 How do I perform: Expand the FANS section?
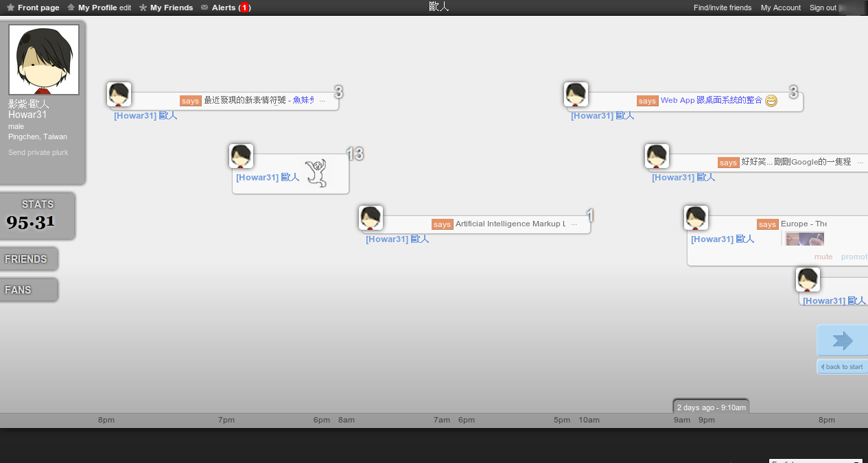pos(27,290)
